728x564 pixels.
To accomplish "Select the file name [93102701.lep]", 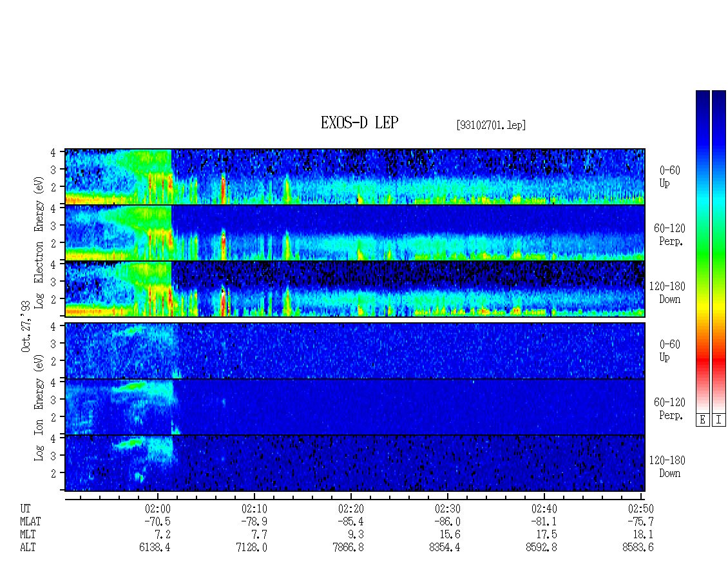I will [x=491, y=125].
